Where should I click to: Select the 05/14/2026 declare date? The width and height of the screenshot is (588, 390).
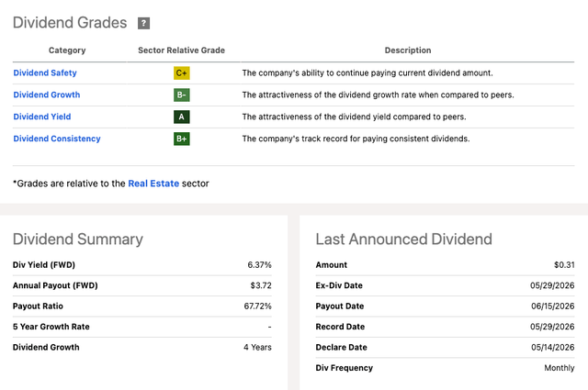[x=553, y=347]
